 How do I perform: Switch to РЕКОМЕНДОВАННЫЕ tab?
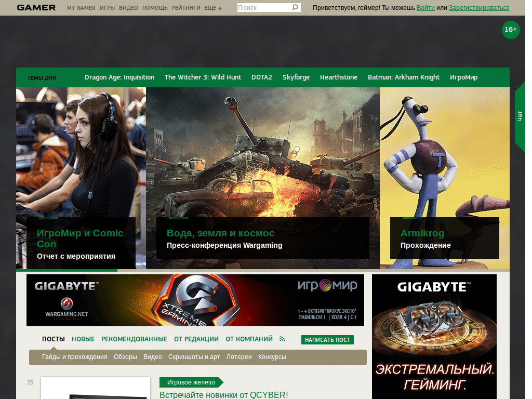click(135, 339)
